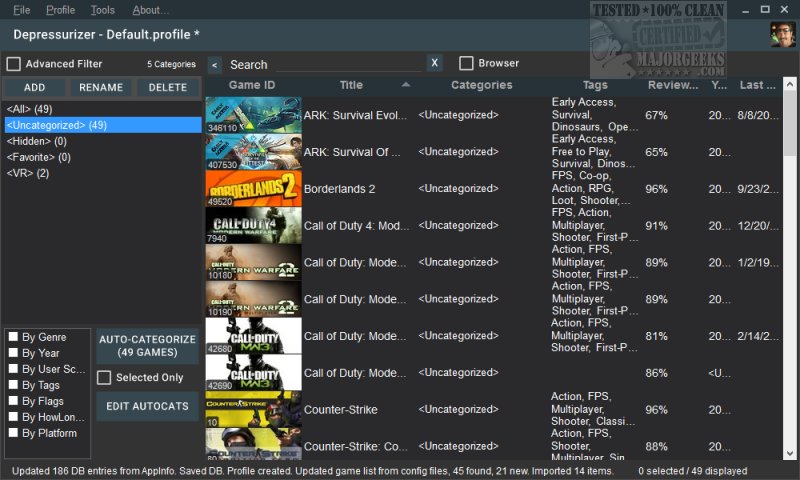This screenshot has height=480, width=800.
Task: Enable the Advanced Filter checkbox
Action: (14, 64)
